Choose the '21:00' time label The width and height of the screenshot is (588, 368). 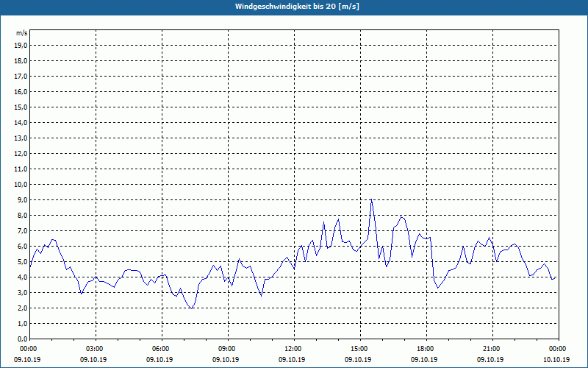pyautogui.click(x=492, y=349)
